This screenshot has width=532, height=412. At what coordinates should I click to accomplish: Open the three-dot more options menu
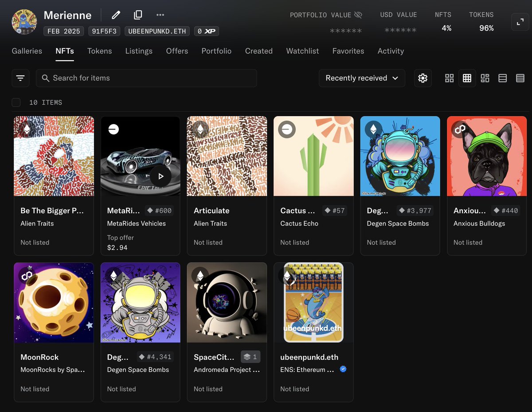[160, 15]
